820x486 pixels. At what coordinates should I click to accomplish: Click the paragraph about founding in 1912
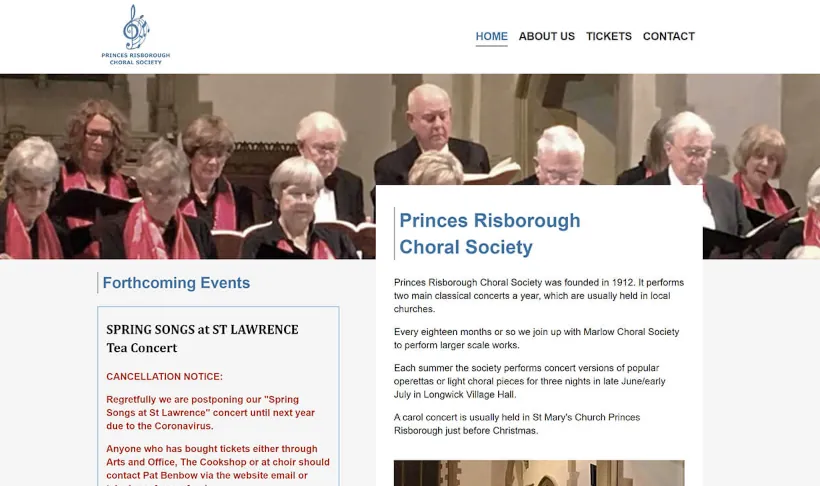click(539, 296)
